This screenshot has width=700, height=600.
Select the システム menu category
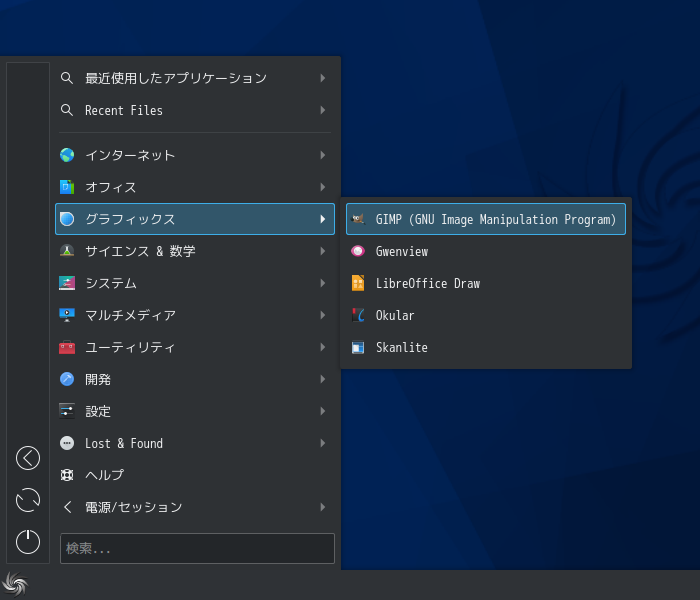195,283
